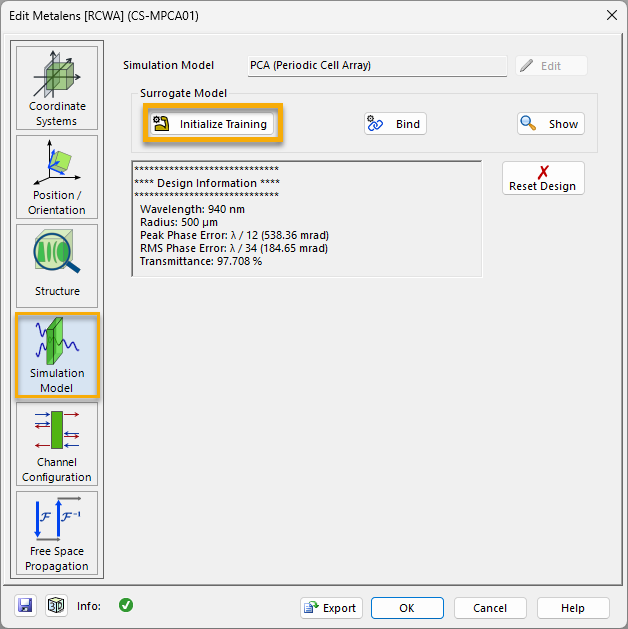The width and height of the screenshot is (628, 629).
Task: Reset the design with red X
Action: [543, 178]
